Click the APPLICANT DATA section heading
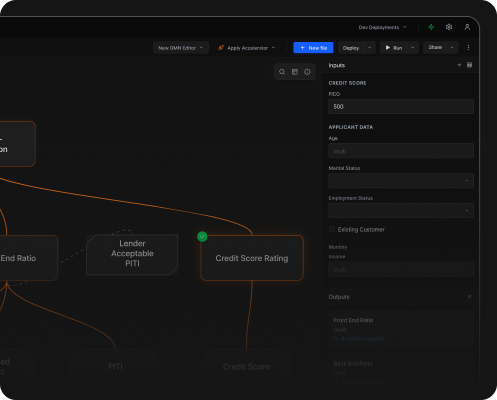The width and height of the screenshot is (497, 400). (351, 127)
